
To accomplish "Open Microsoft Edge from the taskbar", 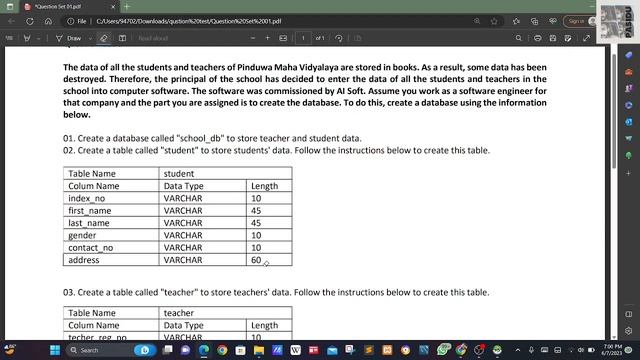I will coord(204,350).
